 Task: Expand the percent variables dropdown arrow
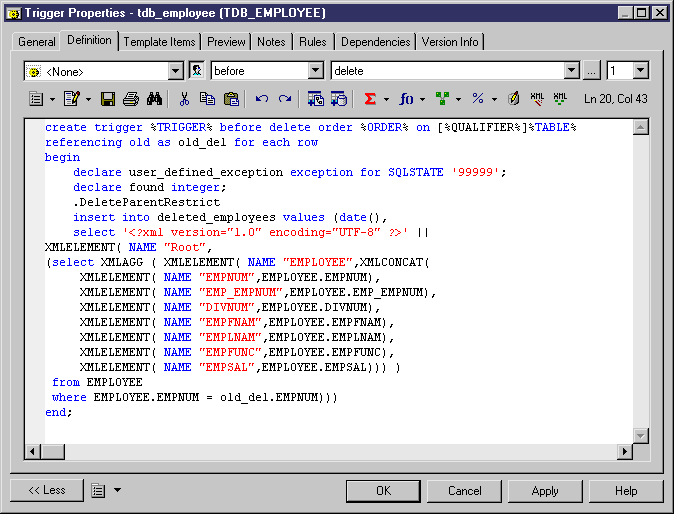point(494,99)
